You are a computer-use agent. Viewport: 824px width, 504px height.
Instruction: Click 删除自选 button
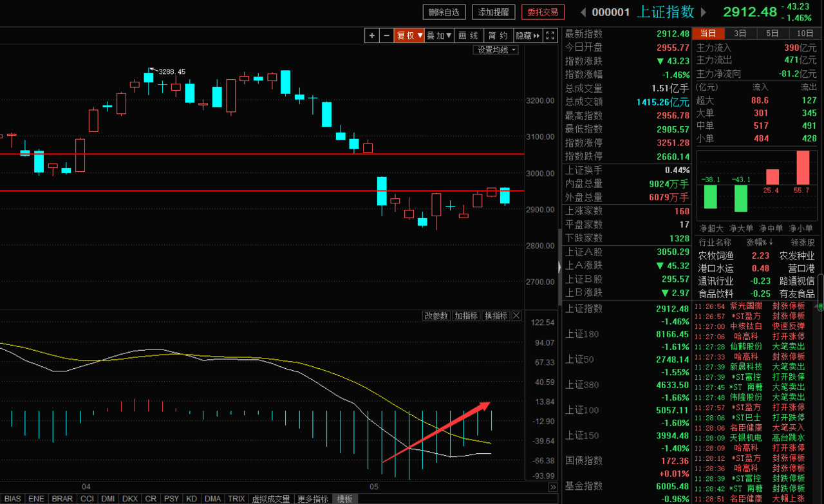pyautogui.click(x=444, y=12)
